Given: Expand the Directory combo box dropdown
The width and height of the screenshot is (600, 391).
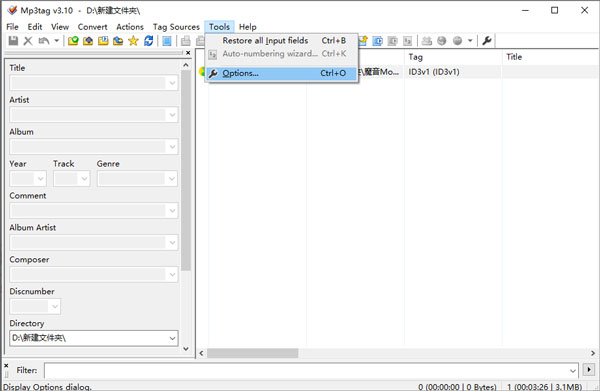Looking at the screenshot, I should 172,338.
